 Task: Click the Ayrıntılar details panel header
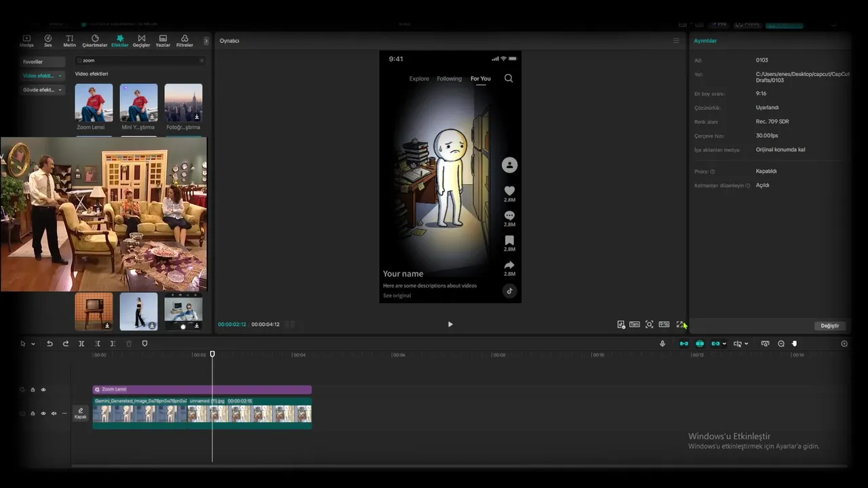pos(705,41)
